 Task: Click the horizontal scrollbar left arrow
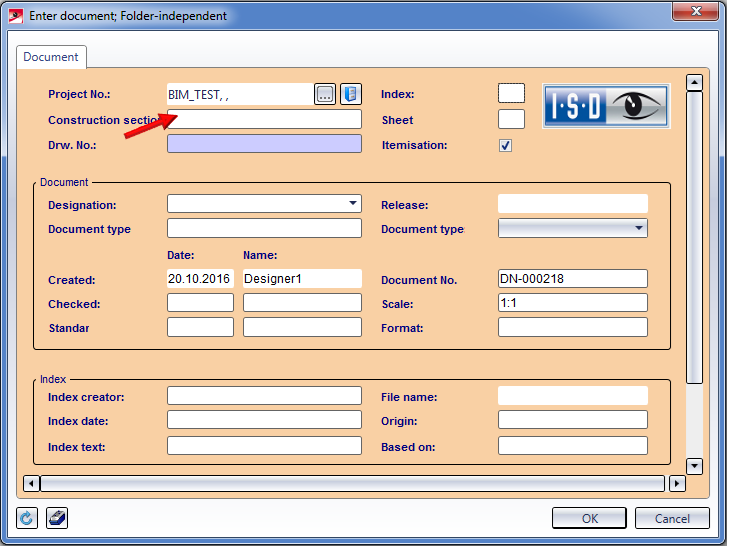tap(32, 484)
